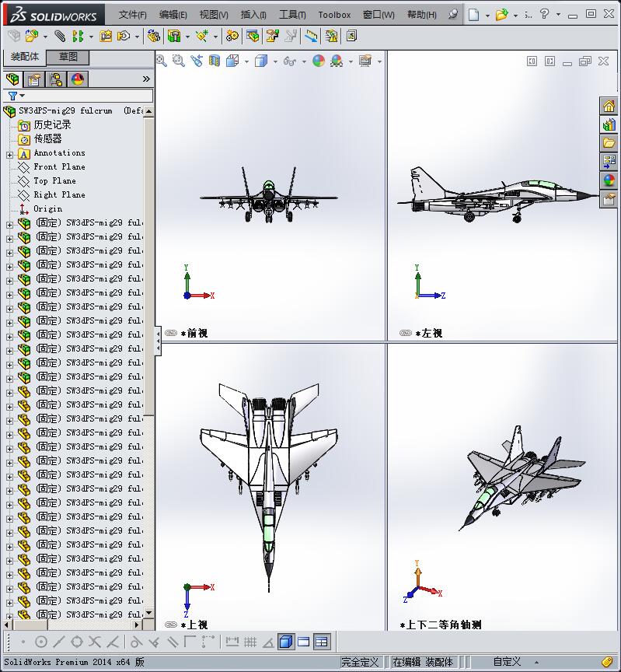Create an Exploded View

(272, 36)
